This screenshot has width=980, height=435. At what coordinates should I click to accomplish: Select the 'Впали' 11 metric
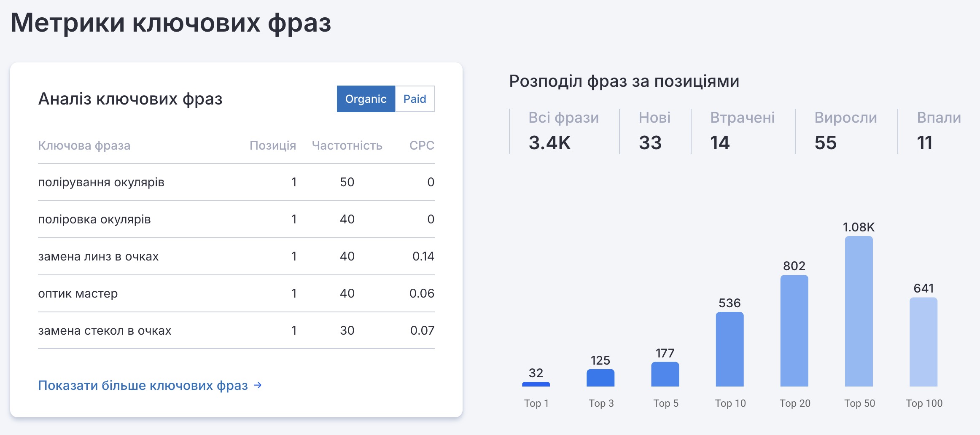[938, 131]
